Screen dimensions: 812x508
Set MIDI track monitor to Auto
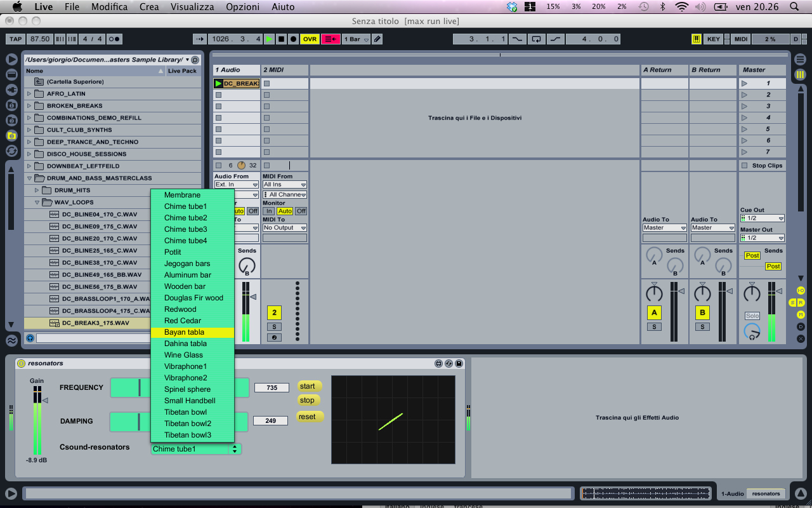coord(285,211)
